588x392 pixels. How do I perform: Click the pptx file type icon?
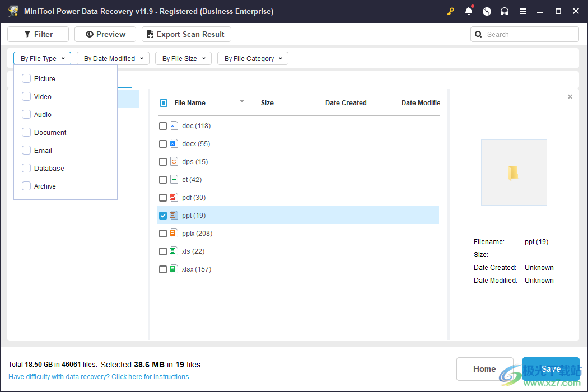pyautogui.click(x=174, y=234)
